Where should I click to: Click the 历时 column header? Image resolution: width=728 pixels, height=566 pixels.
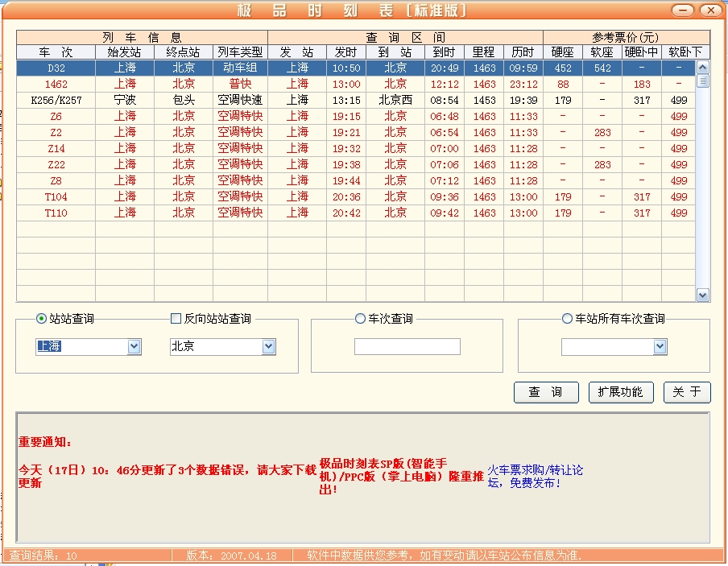(x=523, y=52)
